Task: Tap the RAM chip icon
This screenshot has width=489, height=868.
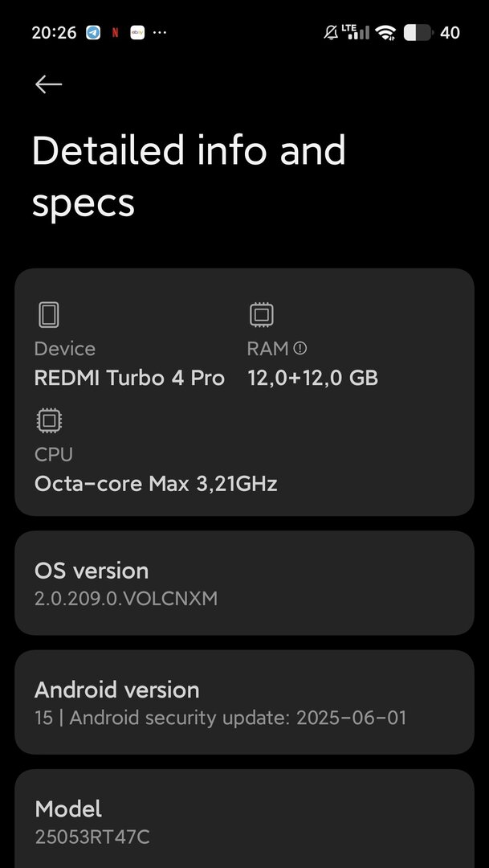Action: (x=261, y=314)
